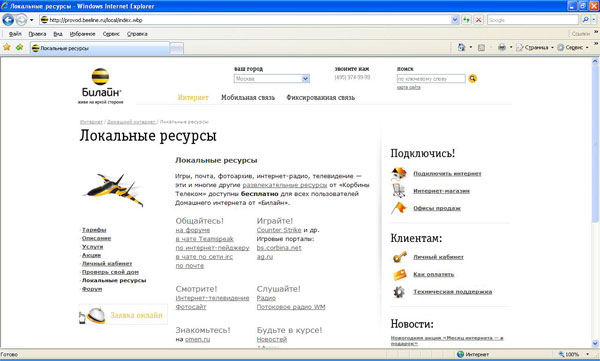Select the Интернет navigation tab
The width and height of the screenshot is (600, 361).
[x=193, y=97]
